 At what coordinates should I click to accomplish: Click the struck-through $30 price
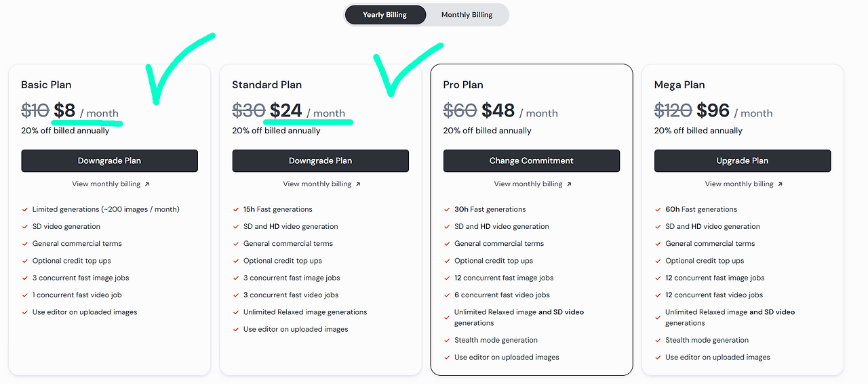click(x=249, y=110)
